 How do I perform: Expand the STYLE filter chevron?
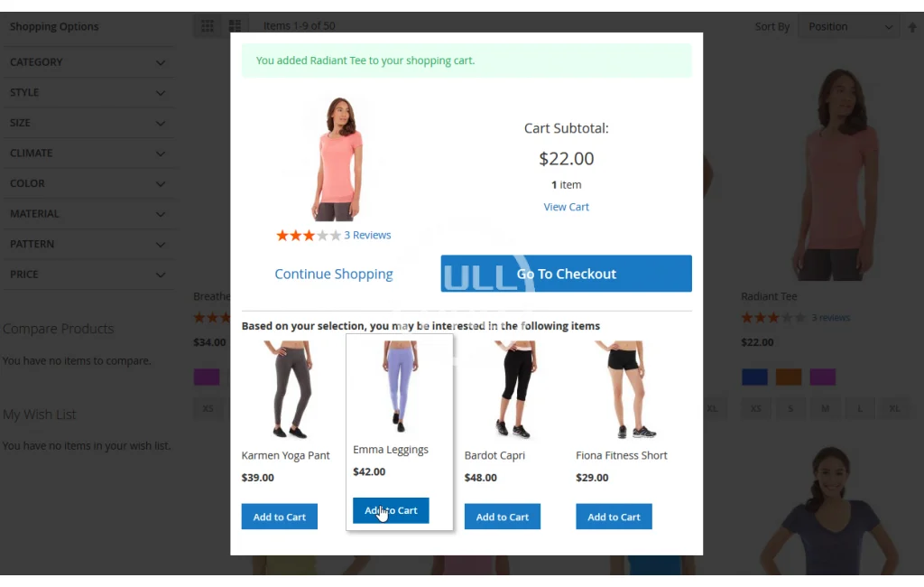point(161,93)
